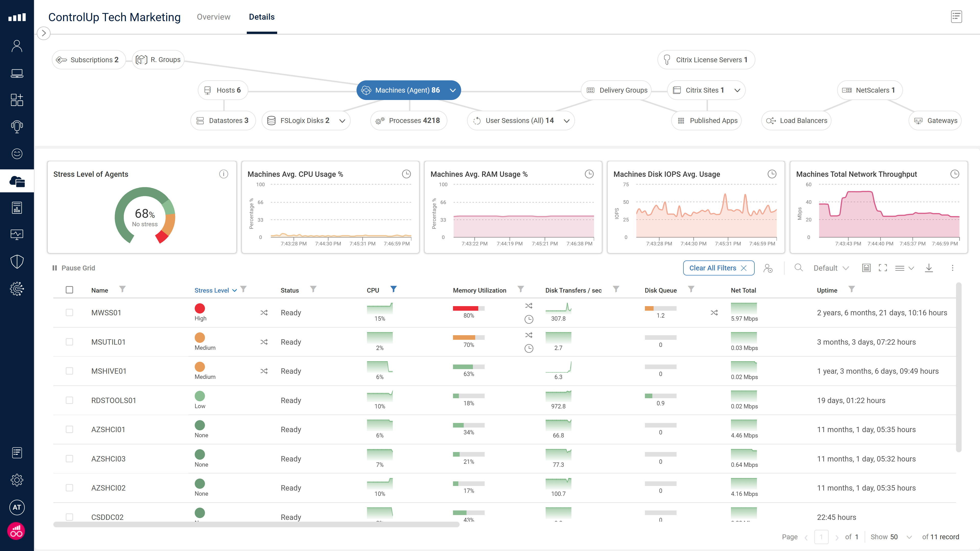This screenshot has width=980, height=551.
Task: Click the fullscreen expand grid icon
Action: click(883, 268)
